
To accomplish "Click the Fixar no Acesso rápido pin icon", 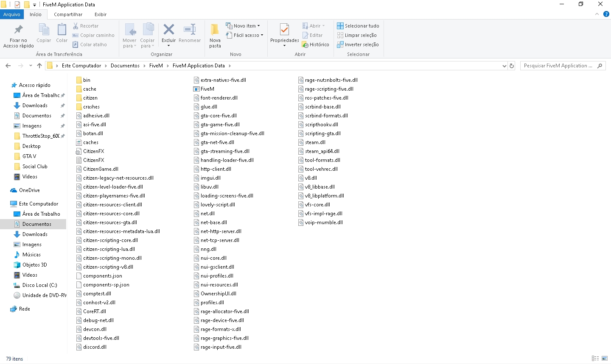I will point(18,30).
